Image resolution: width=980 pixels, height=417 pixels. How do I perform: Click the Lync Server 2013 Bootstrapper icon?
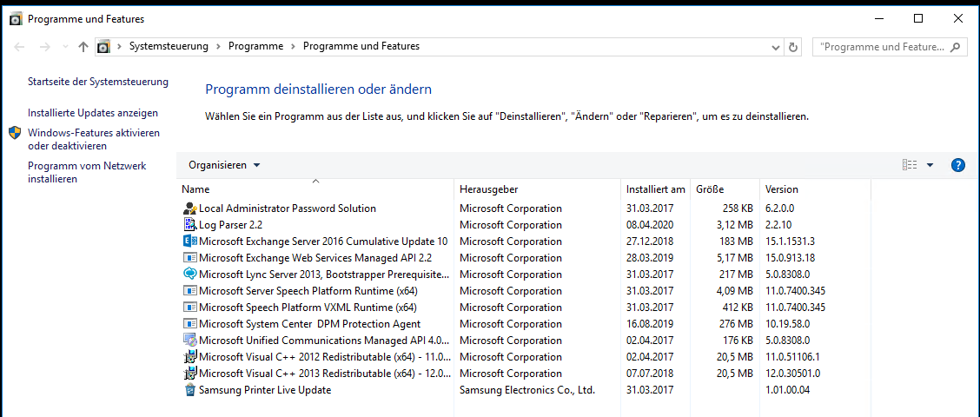(190, 274)
